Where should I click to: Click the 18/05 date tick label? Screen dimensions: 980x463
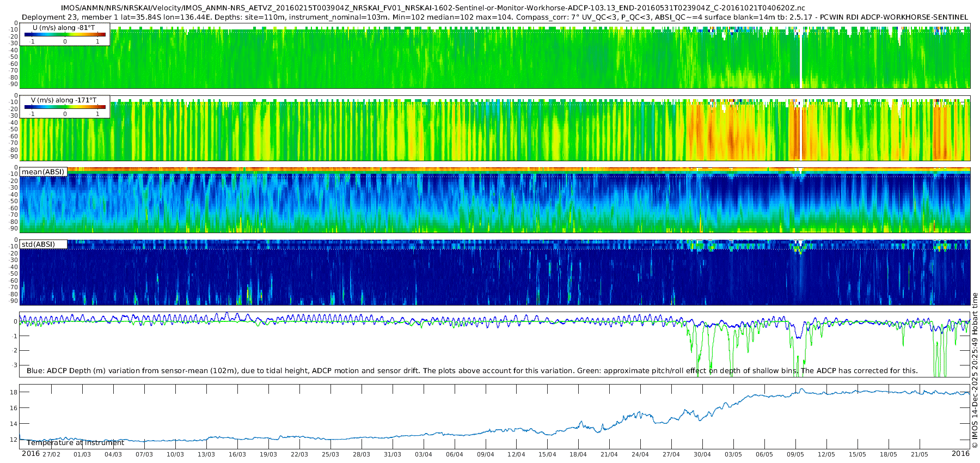889,454
